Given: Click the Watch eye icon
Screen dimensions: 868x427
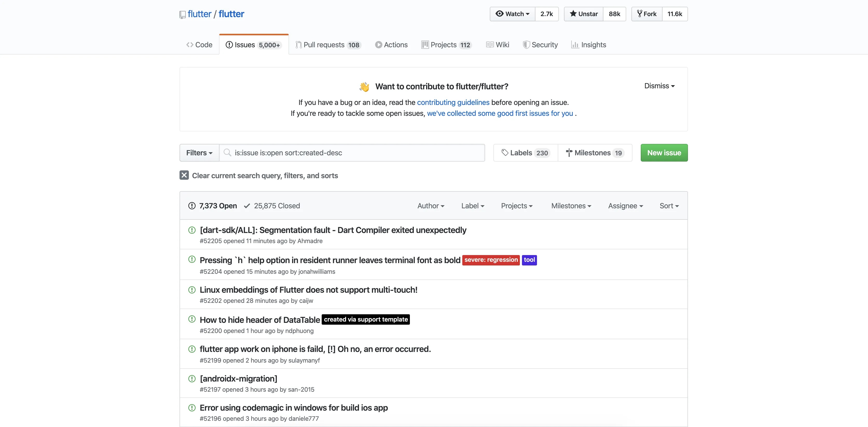Looking at the screenshot, I should click(499, 14).
